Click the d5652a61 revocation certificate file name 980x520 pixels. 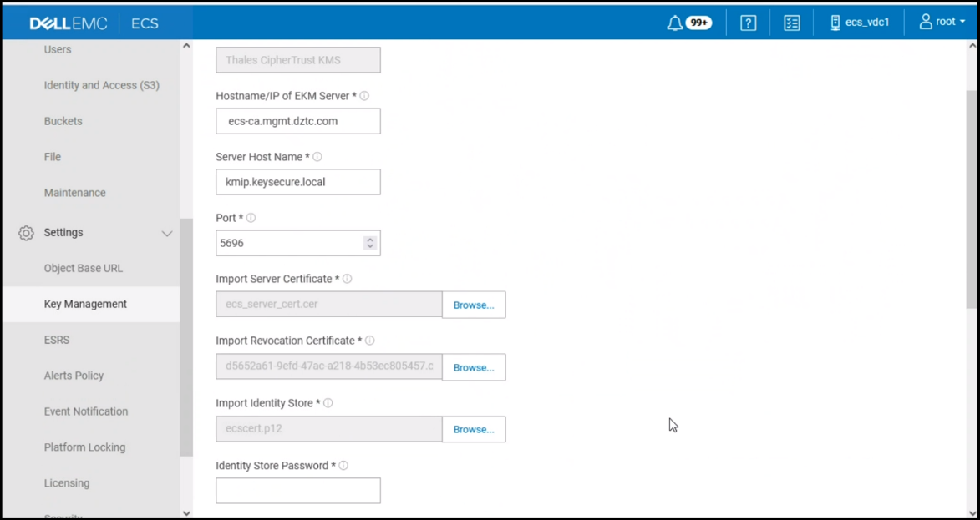click(328, 366)
